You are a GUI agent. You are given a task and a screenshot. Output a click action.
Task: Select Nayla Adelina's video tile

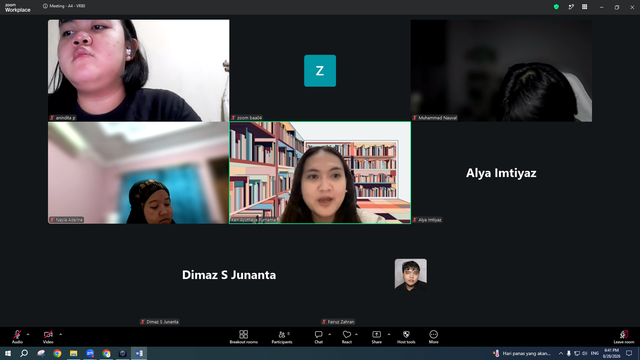pyautogui.click(x=139, y=173)
